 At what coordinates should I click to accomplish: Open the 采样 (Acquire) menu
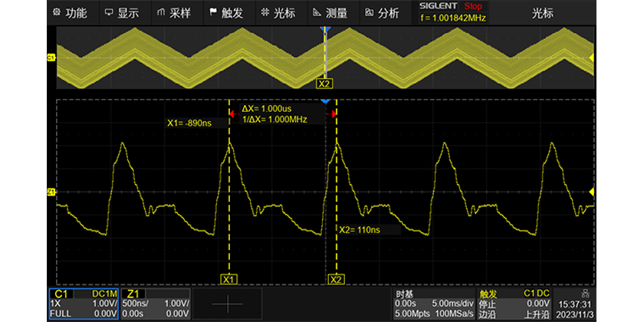[173, 12]
